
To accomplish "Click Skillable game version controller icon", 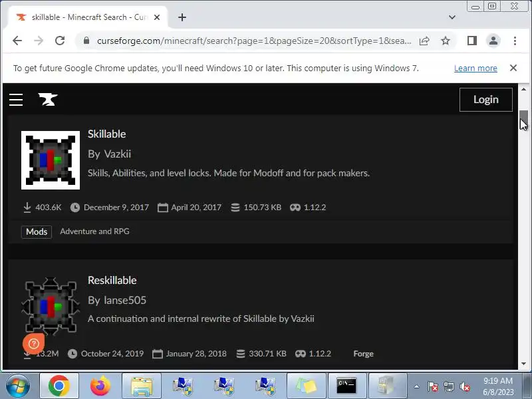I will click(x=295, y=207).
